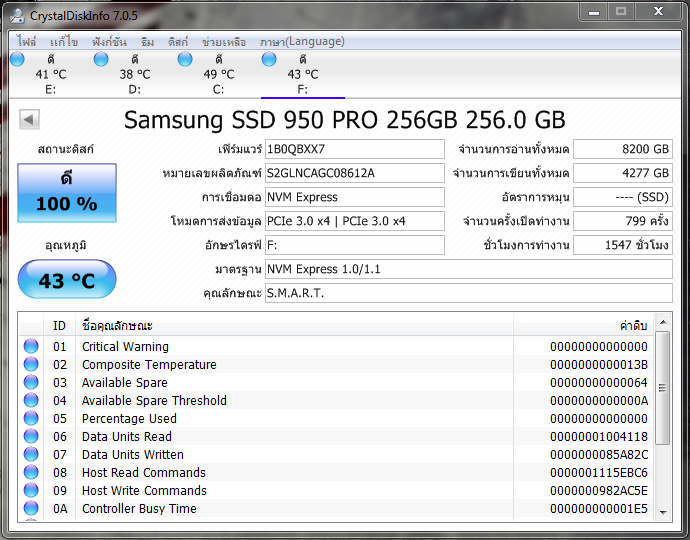Click the Critical Warning status orb
Viewport: 690px width, 540px height.
tap(31, 347)
